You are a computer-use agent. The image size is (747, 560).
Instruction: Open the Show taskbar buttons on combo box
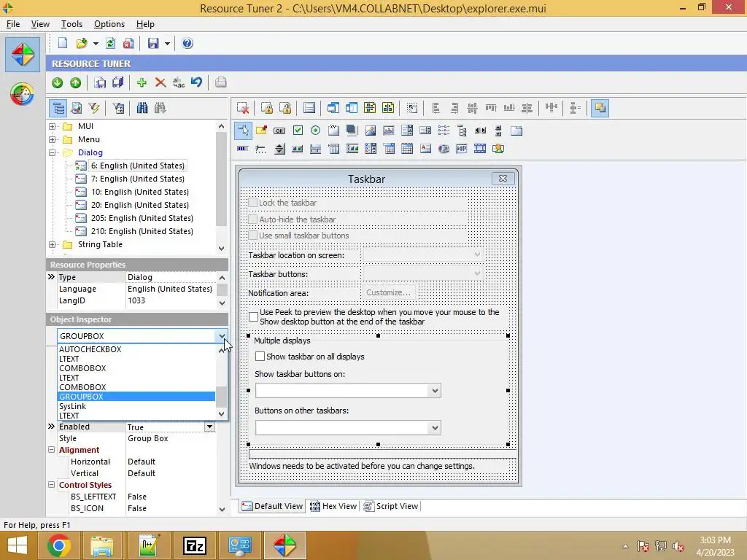click(x=435, y=391)
